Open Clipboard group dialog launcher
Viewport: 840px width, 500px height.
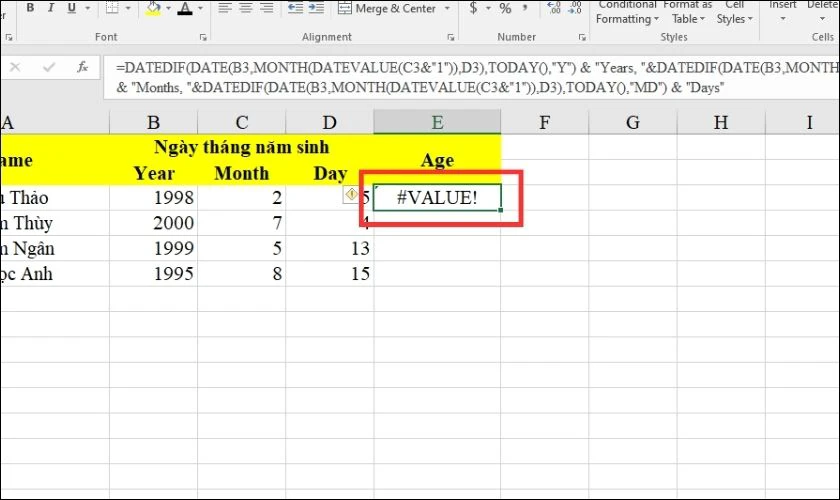(8, 38)
